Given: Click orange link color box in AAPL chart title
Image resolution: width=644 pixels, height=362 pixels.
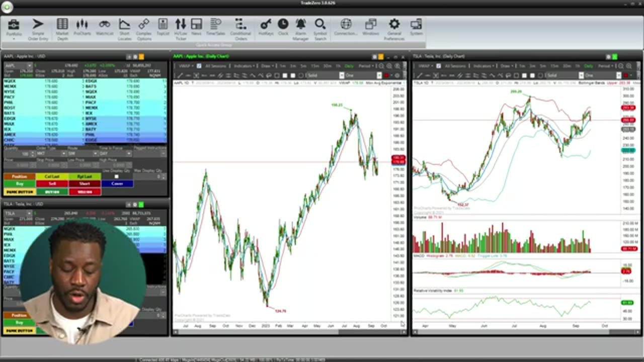Looking at the screenshot, I should [381, 57].
